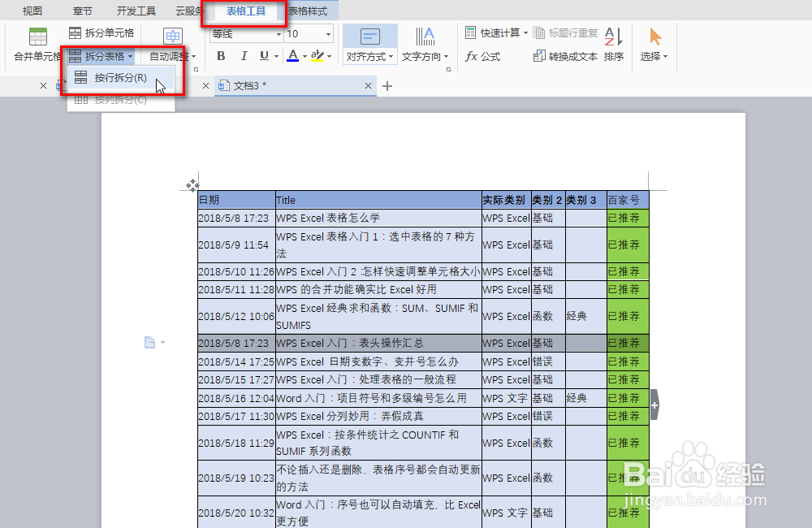Switch to 表格样式 (Table Style) tab

[x=308, y=11]
